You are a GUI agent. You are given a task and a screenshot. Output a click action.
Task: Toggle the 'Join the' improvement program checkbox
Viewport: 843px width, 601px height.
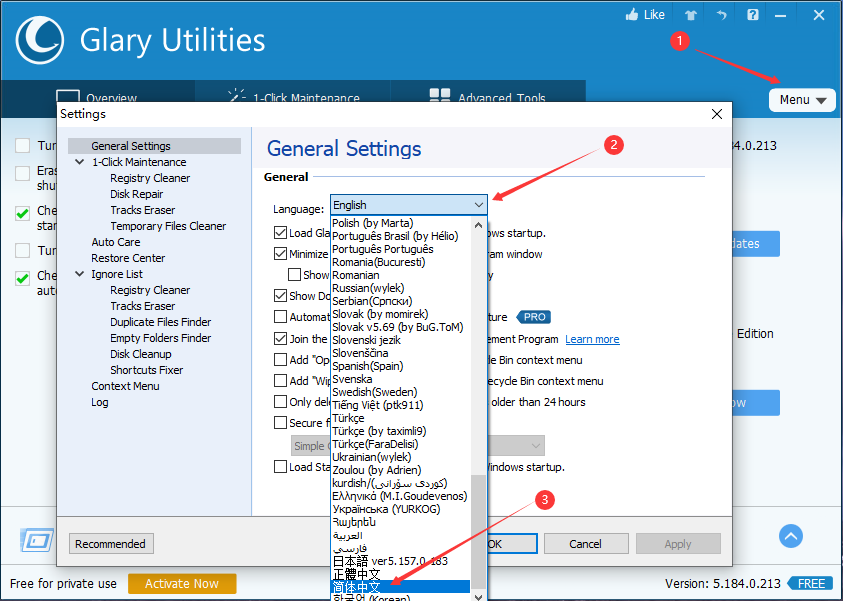pyautogui.click(x=280, y=339)
